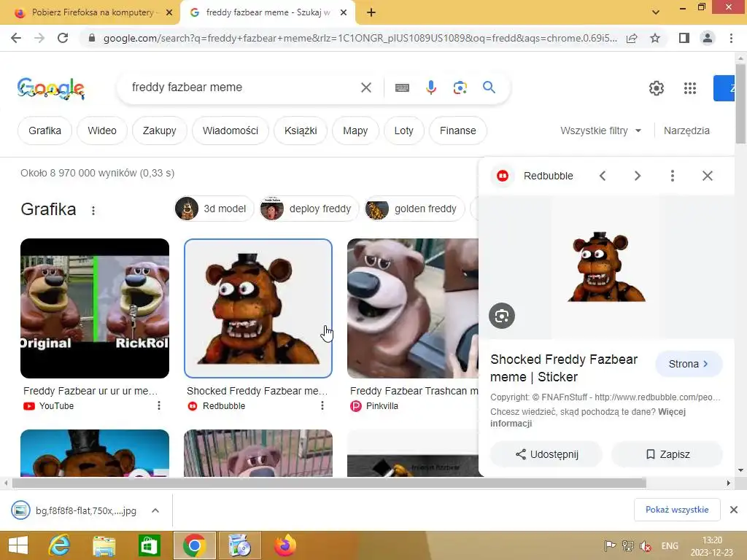
Task: Open Windows Start menu
Action: click(x=18, y=545)
